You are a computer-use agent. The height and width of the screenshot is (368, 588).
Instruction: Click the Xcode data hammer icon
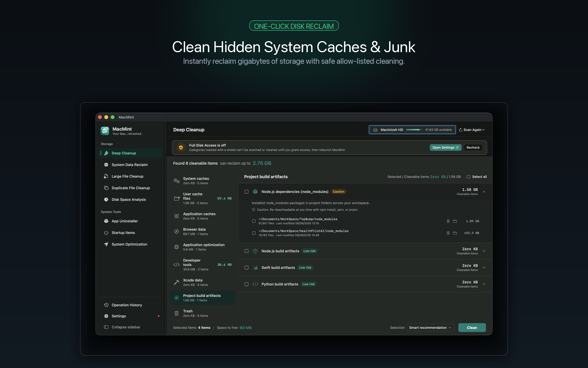(x=177, y=282)
